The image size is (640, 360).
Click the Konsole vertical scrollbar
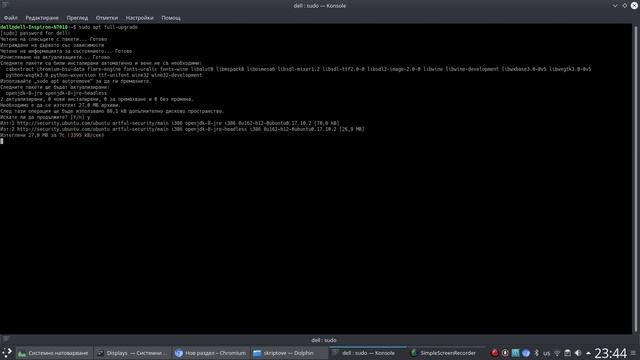click(x=636, y=178)
